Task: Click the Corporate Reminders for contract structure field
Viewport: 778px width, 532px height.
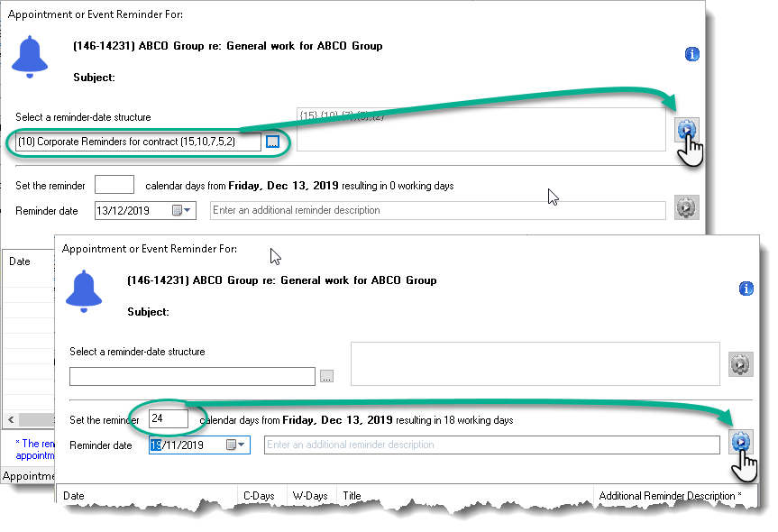Action: coord(138,142)
